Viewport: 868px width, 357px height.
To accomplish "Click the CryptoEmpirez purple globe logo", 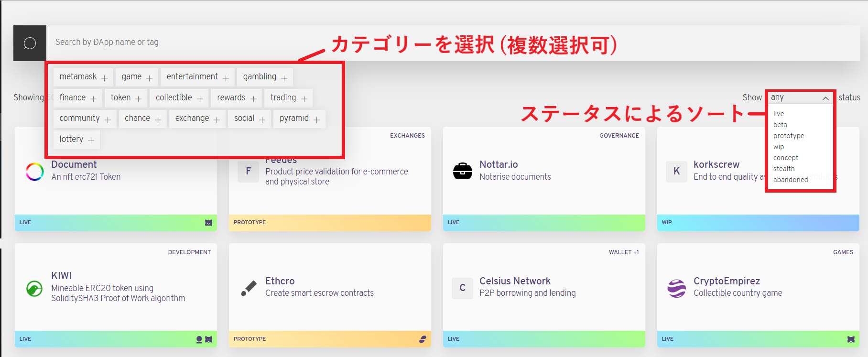I will [x=677, y=288].
